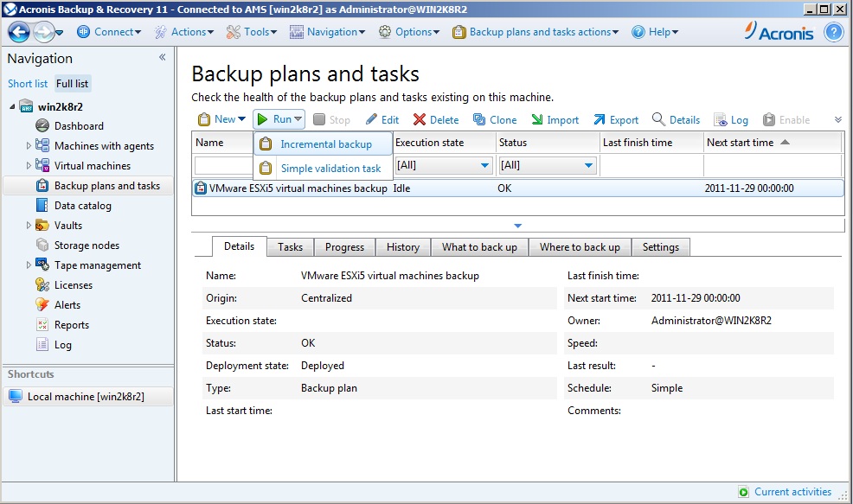Image resolution: width=853 pixels, height=504 pixels.
Task: Open Alerts page
Action: click(x=67, y=305)
